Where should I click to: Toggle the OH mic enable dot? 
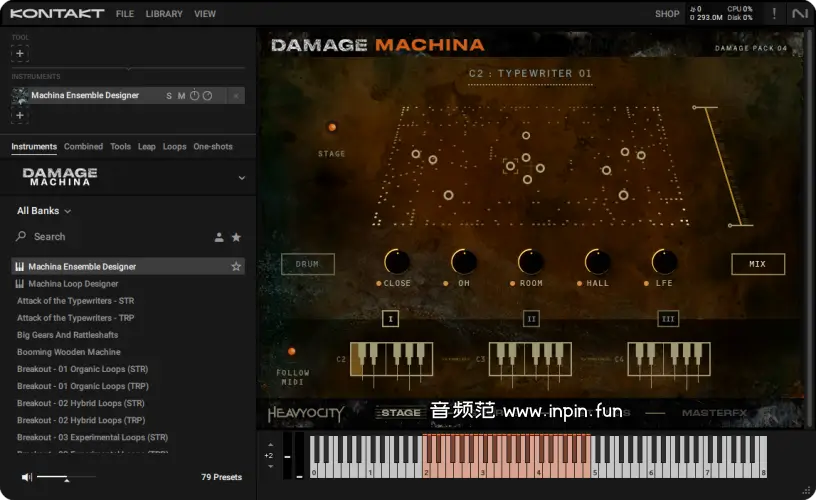pyautogui.click(x=445, y=284)
